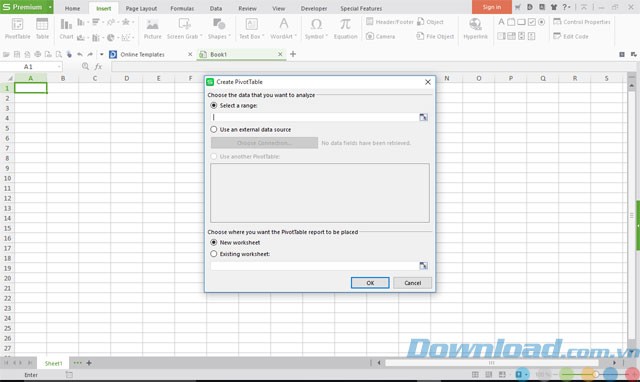Expand the Name Box dropdown arrow
640x382 pixels.
point(59,67)
